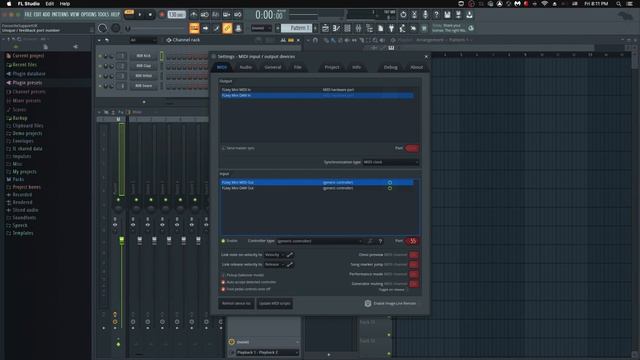Switch to the File settings tab
Screen dimensions: 640x360
[298, 67]
